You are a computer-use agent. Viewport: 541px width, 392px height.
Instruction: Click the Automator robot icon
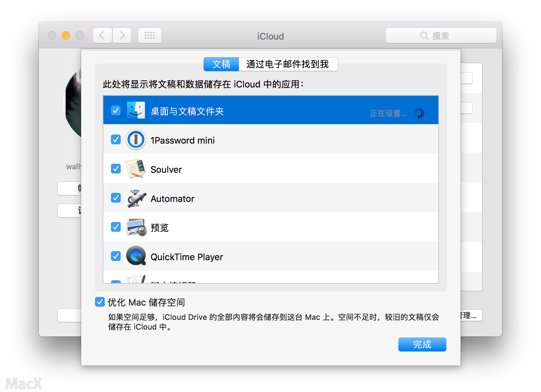point(136,198)
